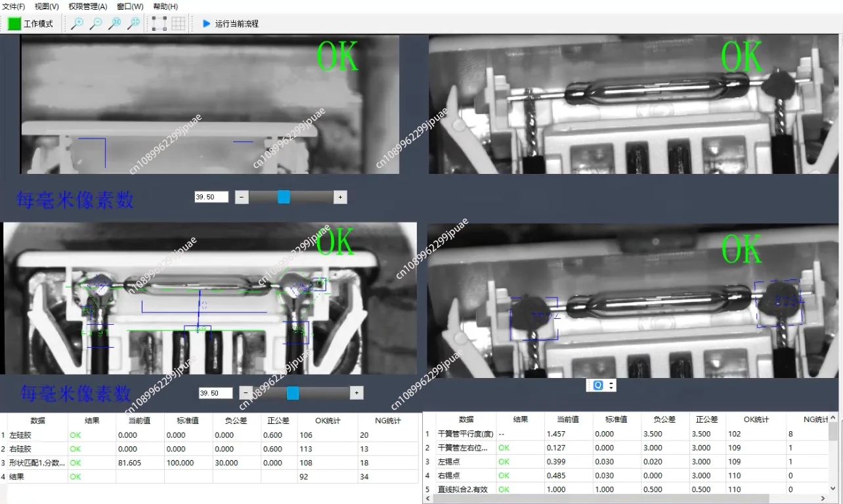Click the right table's 当前值 column header
Image resolution: width=843 pixels, height=504 pixels.
567,419
